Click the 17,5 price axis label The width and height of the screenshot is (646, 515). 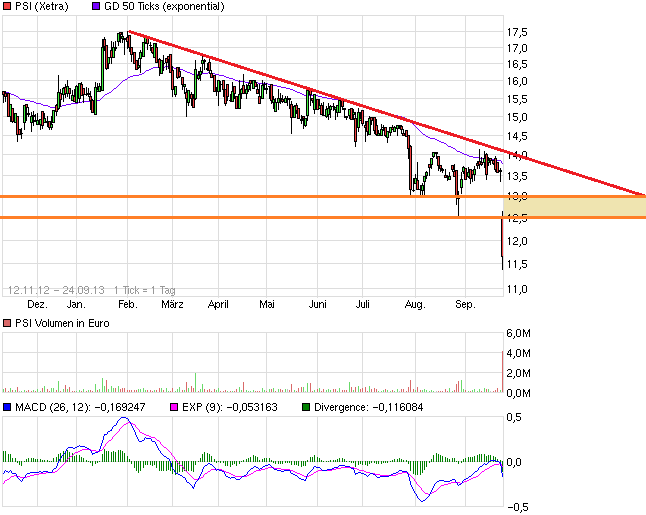(x=517, y=32)
